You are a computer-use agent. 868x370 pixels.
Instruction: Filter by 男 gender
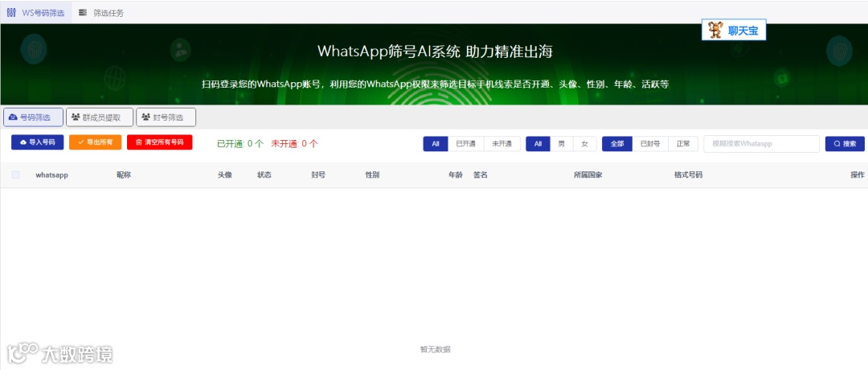[561, 144]
